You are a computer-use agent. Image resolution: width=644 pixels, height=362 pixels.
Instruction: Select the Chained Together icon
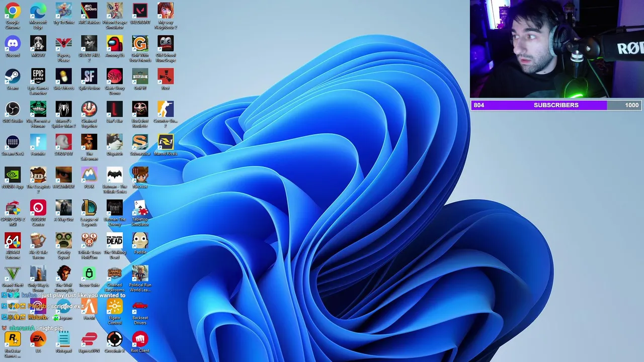[x=89, y=109]
